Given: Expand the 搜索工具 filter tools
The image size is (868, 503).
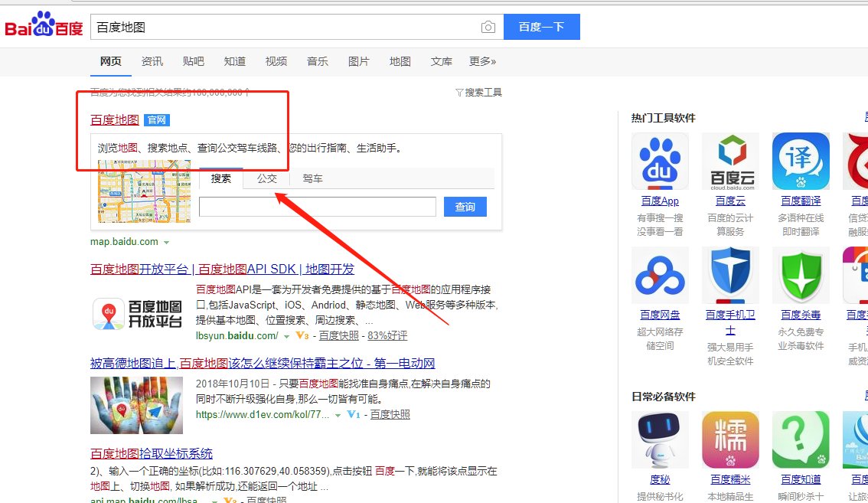Looking at the screenshot, I should [478, 93].
